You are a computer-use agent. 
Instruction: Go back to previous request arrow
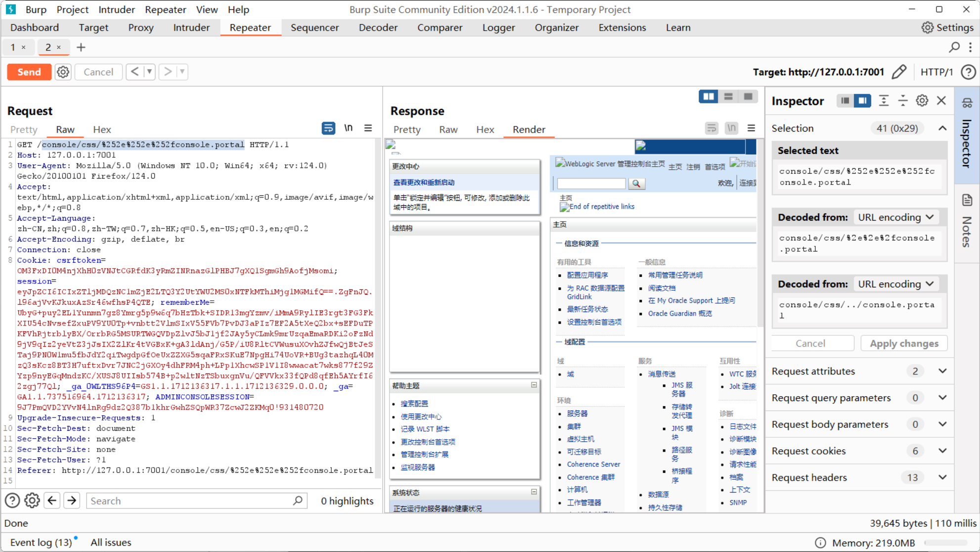tap(134, 72)
